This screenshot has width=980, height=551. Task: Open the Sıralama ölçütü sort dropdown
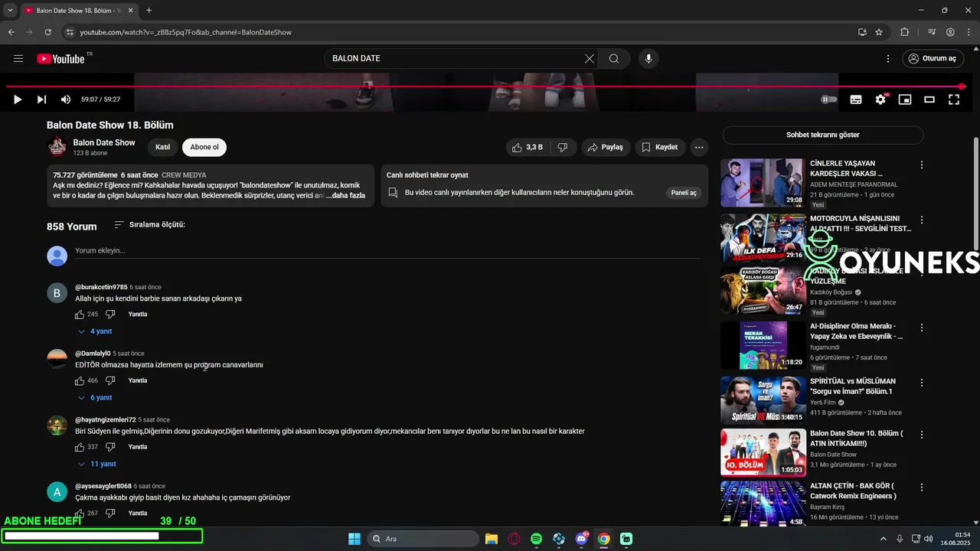[149, 225]
